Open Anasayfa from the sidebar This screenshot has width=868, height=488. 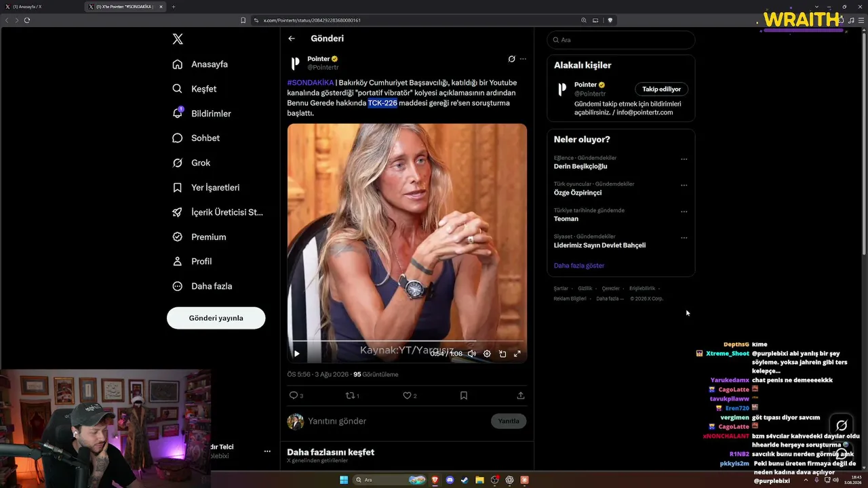coord(200,64)
